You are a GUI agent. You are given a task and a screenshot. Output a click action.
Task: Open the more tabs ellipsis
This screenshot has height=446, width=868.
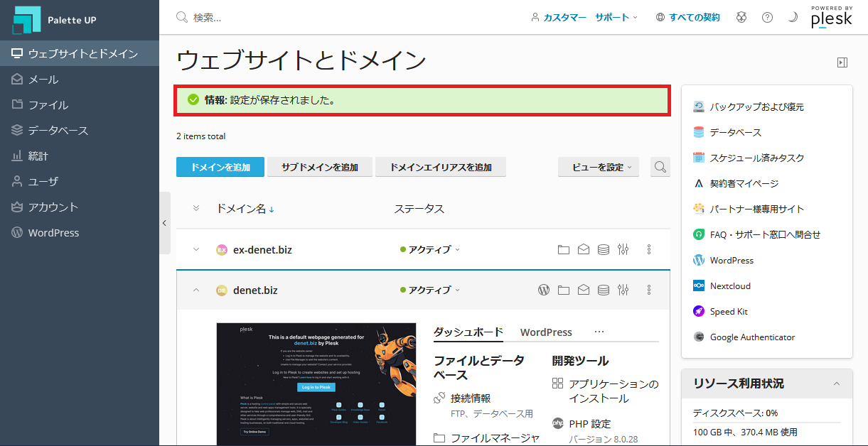(x=599, y=332)
